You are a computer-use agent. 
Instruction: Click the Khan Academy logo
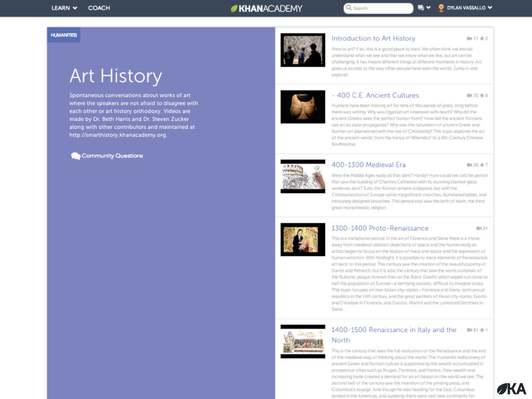click(x=267, y=8)
